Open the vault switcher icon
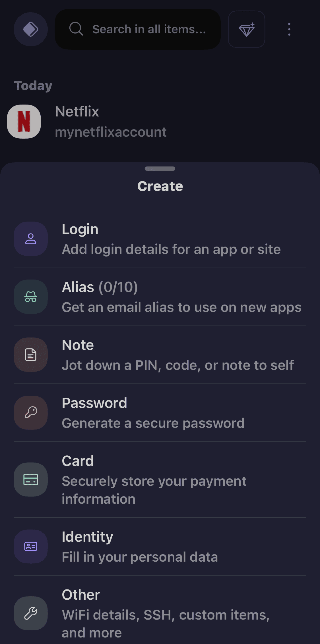This screenshot has width=320, height=644. pyautogui.click(x=31, y=29)
